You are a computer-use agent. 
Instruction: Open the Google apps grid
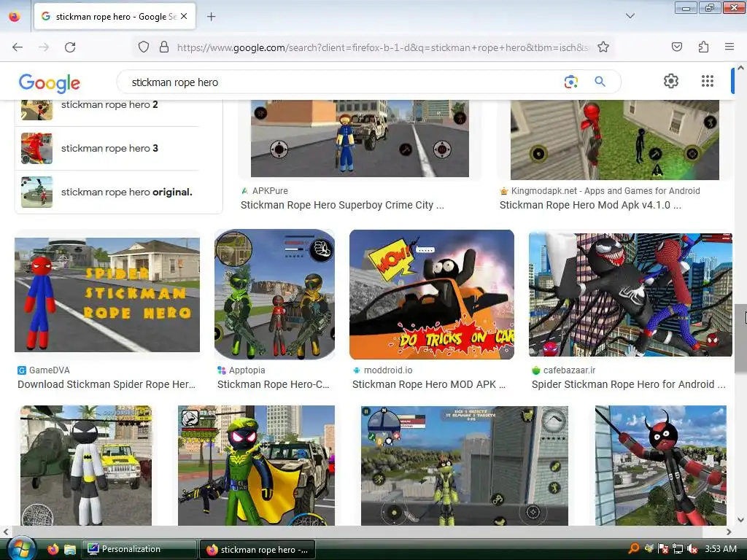(708, 81)
